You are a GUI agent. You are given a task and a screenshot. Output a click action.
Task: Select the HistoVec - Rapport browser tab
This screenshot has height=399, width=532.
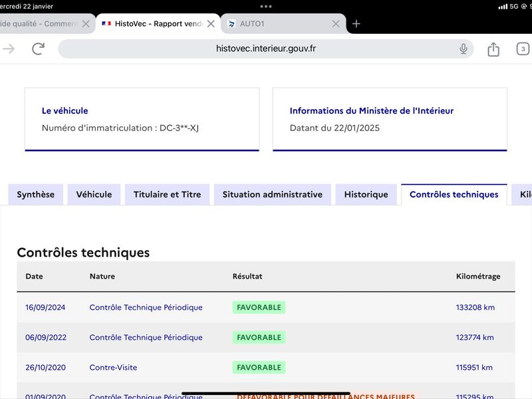tap(158, 24)
